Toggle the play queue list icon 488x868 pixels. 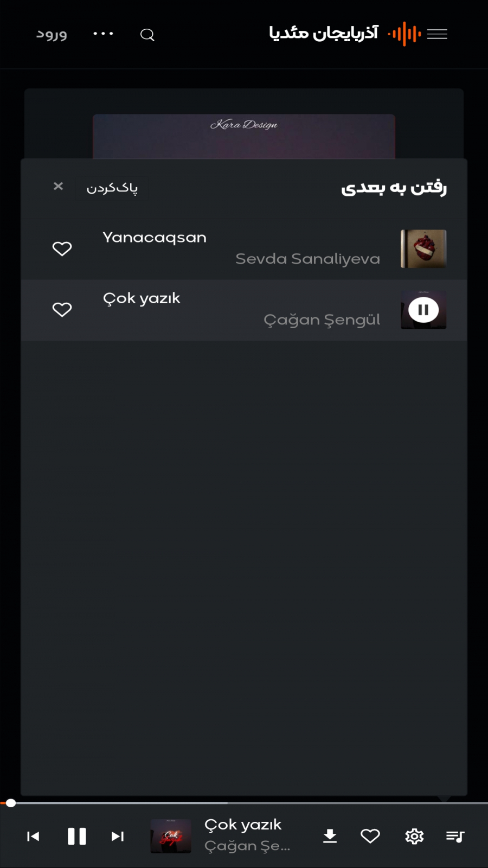pyautogui.click(x=455, y=837)
